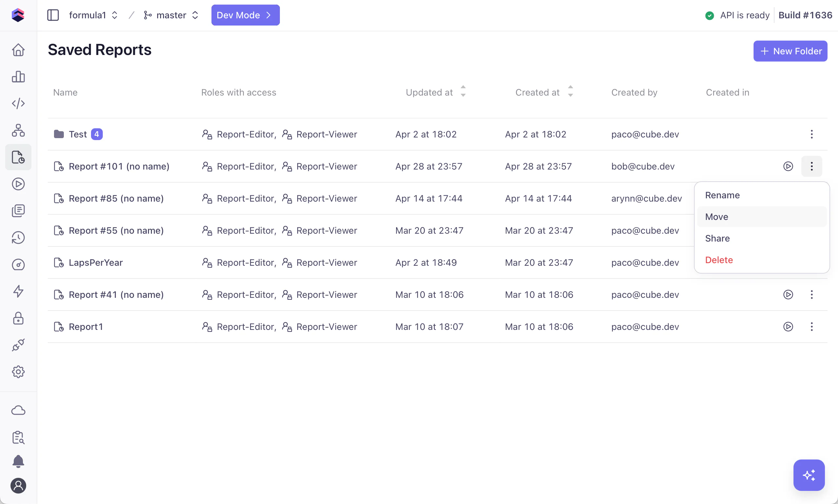Open three-dot menu for Report1
Image resolution: width=838 pixels, height=504 pixels.
pyautogui.click(x=811, y=326)
